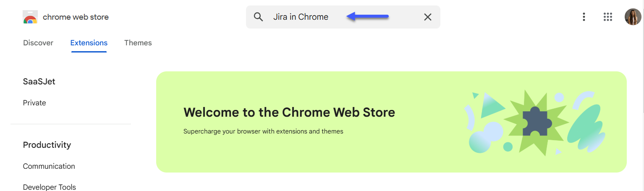Click the Chrome Web Store rainbow logo

click(30, 17)
